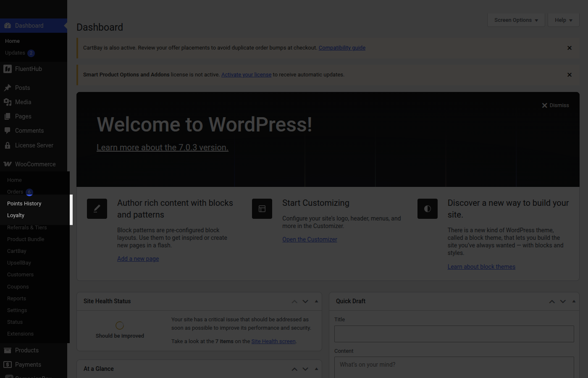588x378 pixels.
Task: Open the Help dropdown tab
Action: pos(564,20)
